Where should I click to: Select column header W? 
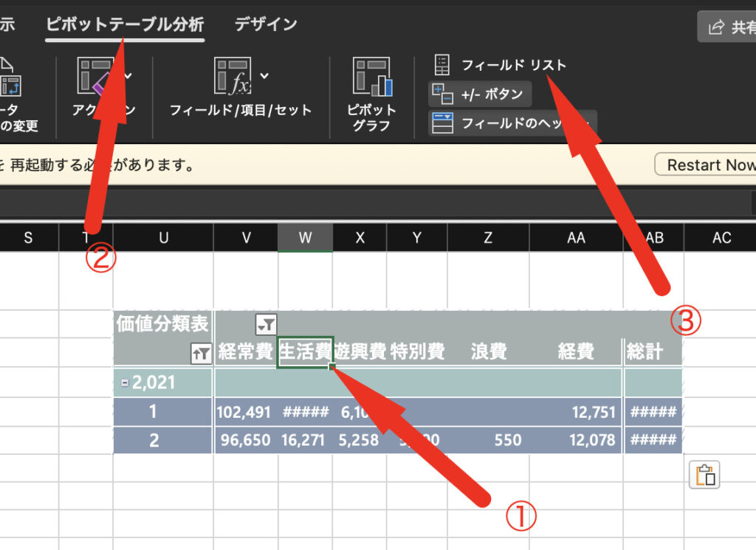305,238
